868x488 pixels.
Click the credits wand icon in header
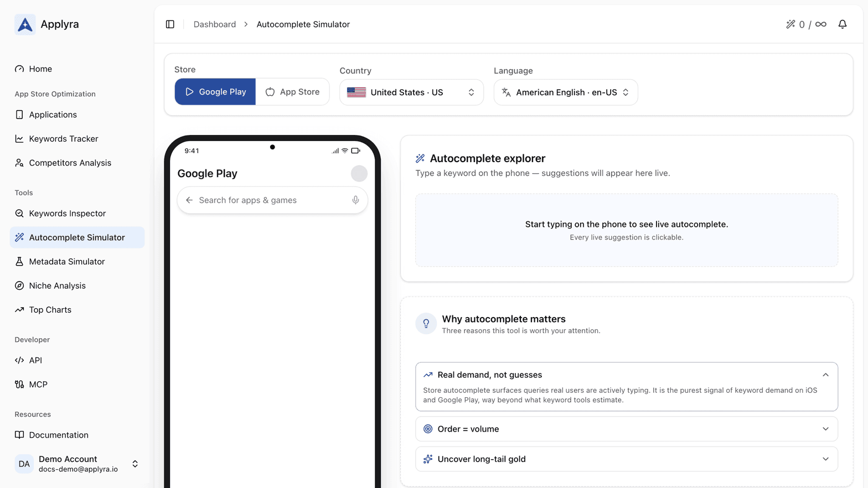(790, 24)
